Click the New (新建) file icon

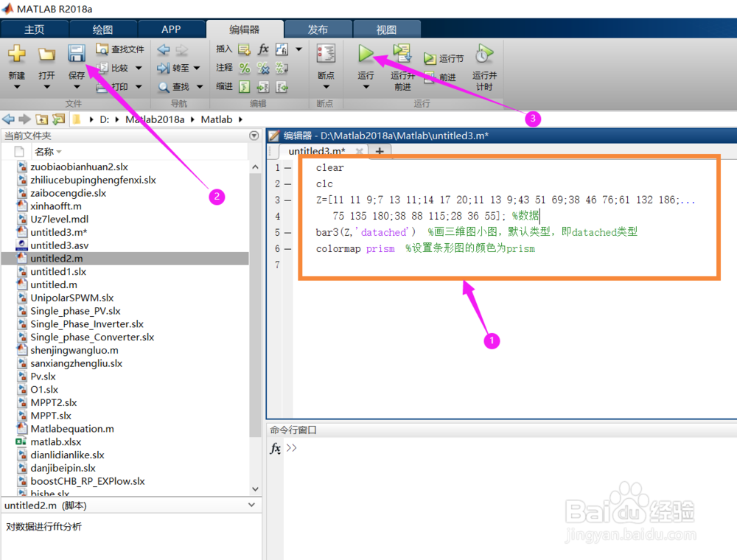coord(16,54)
